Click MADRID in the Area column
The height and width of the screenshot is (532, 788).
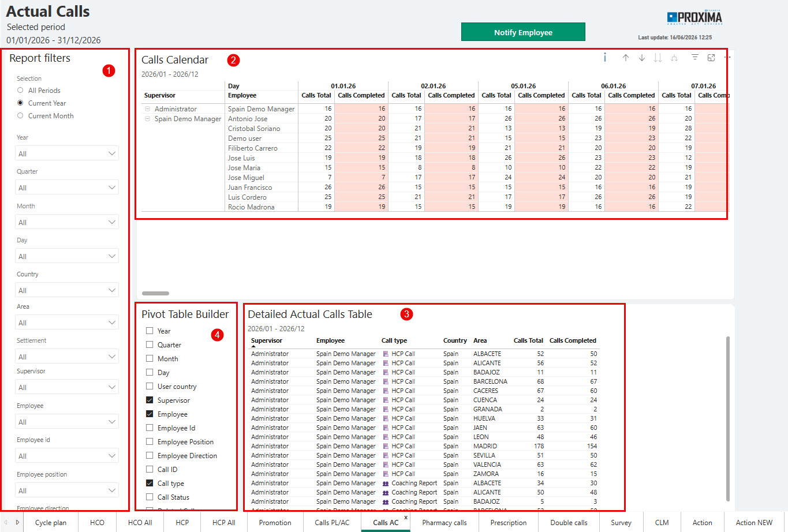click(x=485, y=446)
